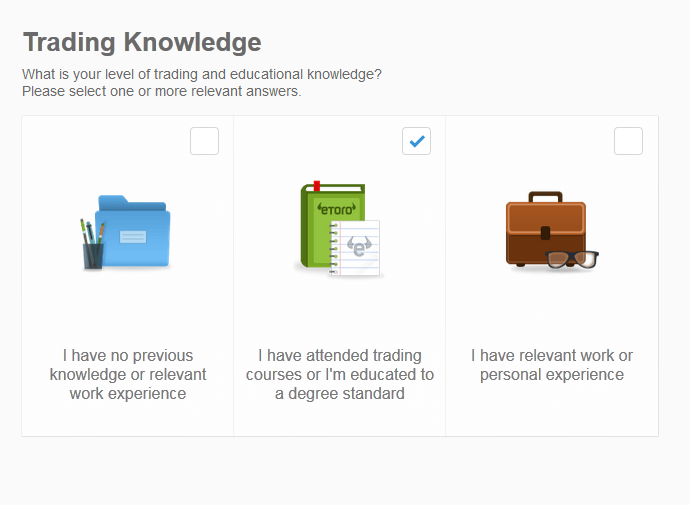Click the glasses in front of briefcase
Image resolution: width=690 pixels, height=505 pixels.
572,259
